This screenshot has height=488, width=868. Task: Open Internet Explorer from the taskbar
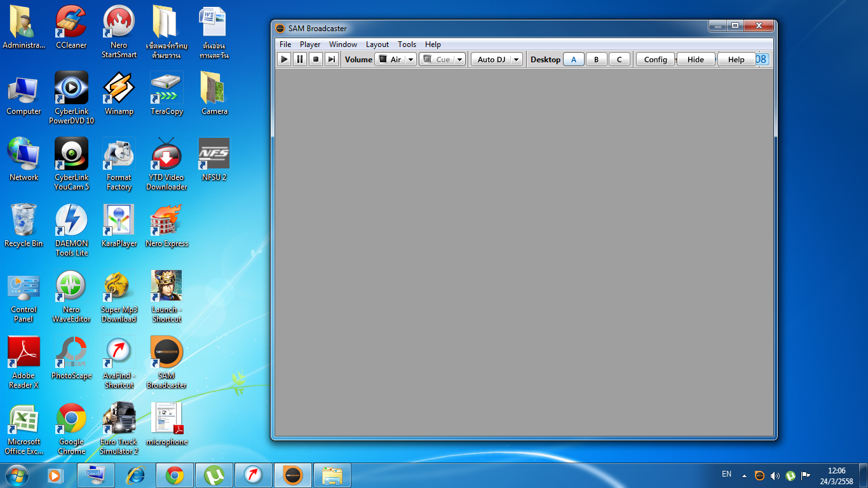[x=135, y=475]
